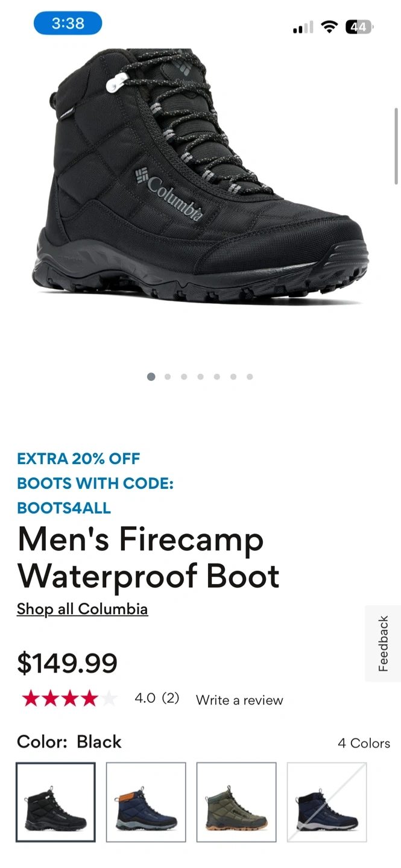This screenshot has width=401, height=868.
Task: Click the page scrollbar on right edge
Action: (x=396, y=146)
